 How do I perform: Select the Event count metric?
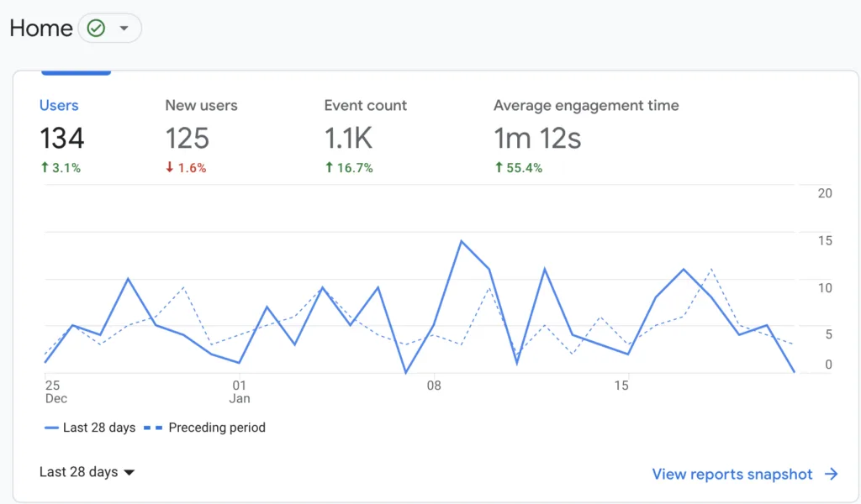tap(365, 105)
